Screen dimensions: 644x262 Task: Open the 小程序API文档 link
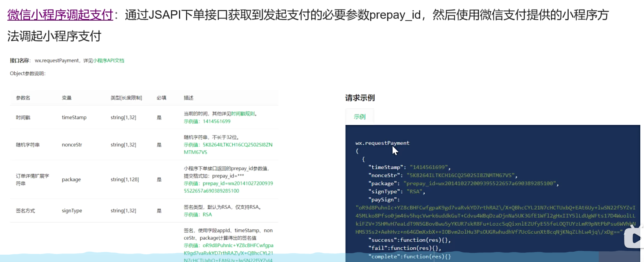(109, 61)
